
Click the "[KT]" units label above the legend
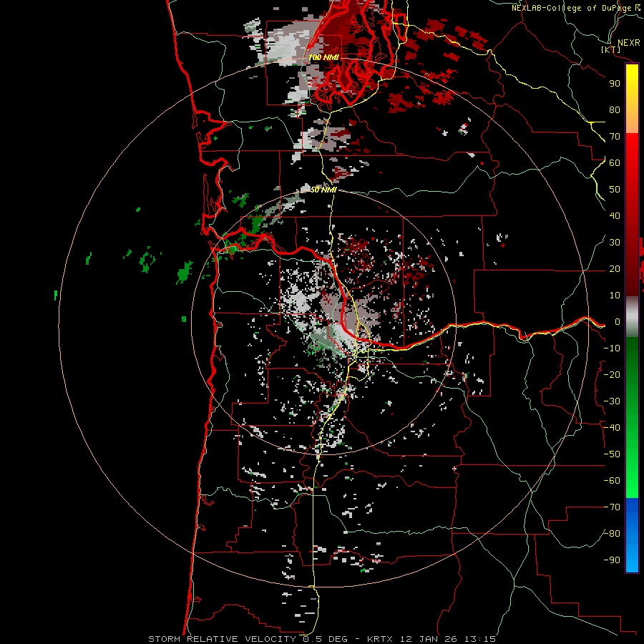(x=611, y=49)
